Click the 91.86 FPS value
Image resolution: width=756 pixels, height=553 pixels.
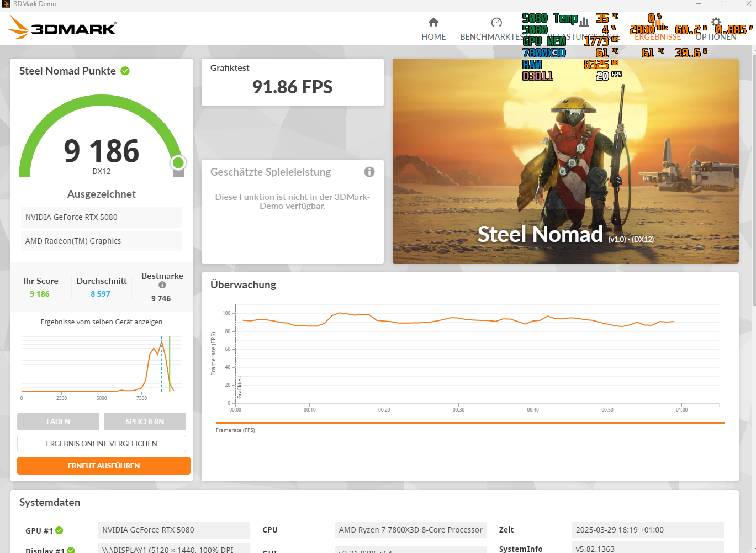click(293, 87)
